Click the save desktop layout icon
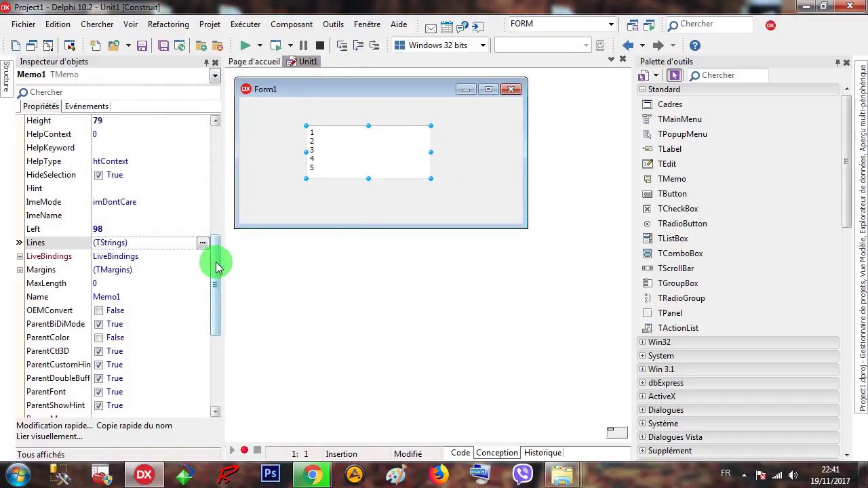 [632, 25]
